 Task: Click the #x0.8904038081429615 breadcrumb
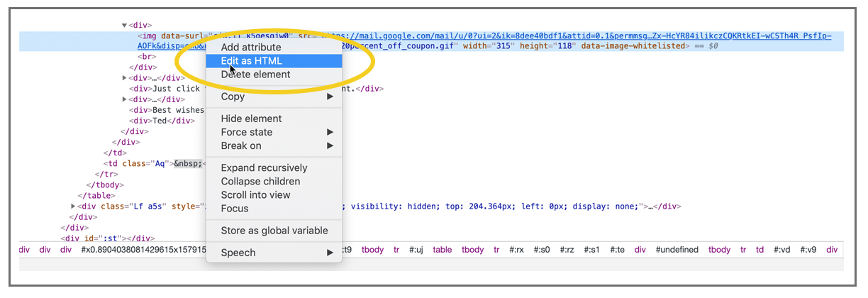coord(144,250)
